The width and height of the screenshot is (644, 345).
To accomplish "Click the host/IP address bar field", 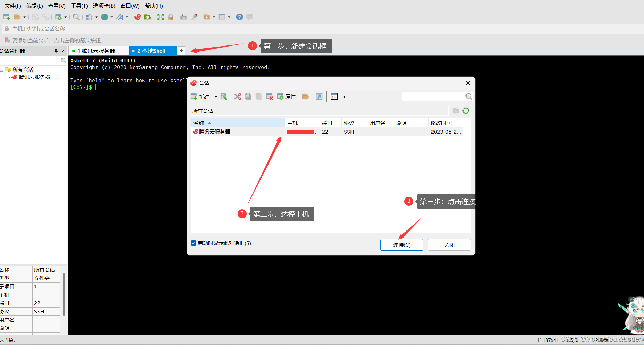I will click(x=323, y=29).
